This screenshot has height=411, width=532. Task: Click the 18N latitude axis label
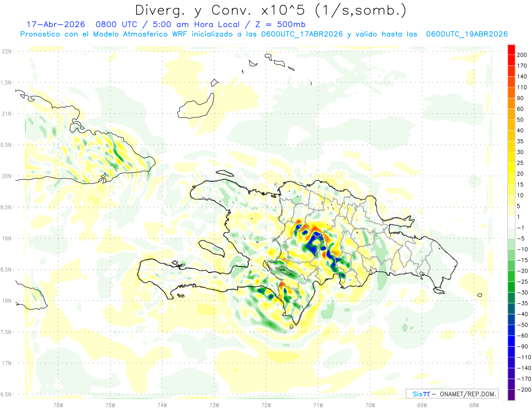[x=7, y=301]
